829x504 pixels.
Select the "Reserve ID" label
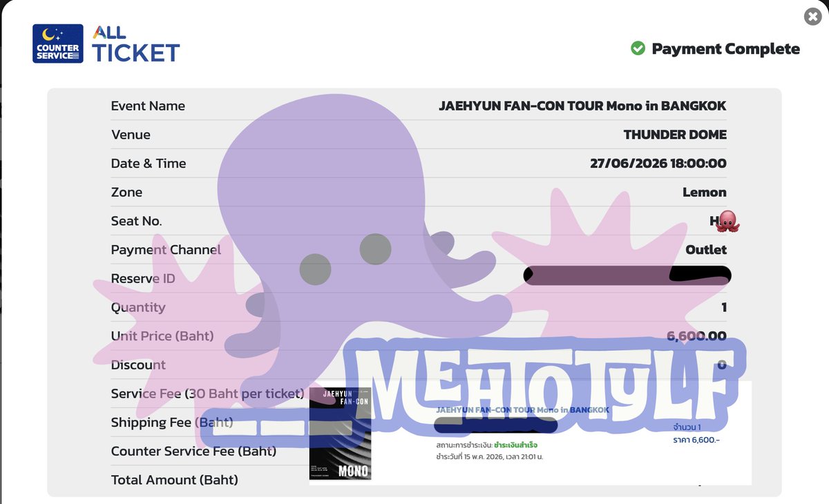pyautogui.click(x=143, y=279)
